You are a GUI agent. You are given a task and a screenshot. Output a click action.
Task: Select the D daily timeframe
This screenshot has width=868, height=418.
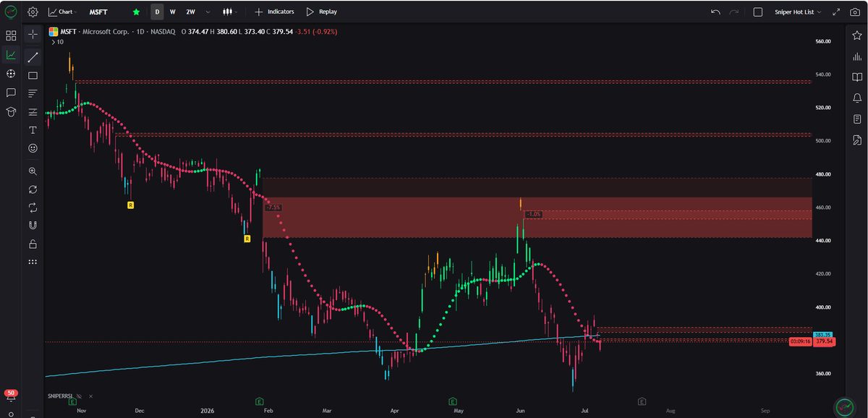(157, 12)
